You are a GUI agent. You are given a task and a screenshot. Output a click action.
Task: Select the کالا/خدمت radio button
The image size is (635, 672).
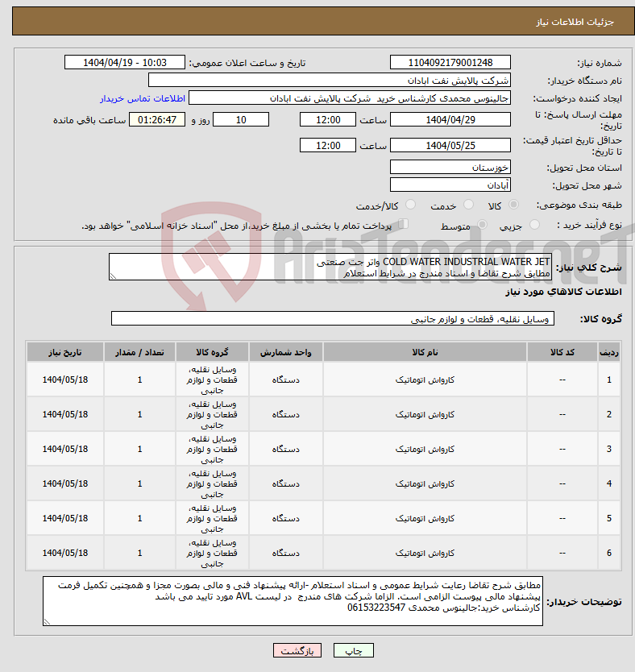click(410, 205)
